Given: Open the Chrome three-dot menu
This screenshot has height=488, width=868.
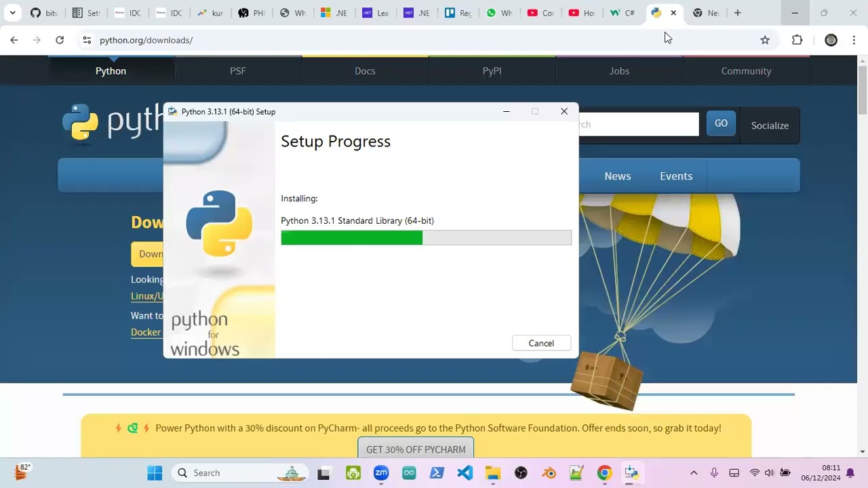Looking at the screenshot, I should click(854, 40).
